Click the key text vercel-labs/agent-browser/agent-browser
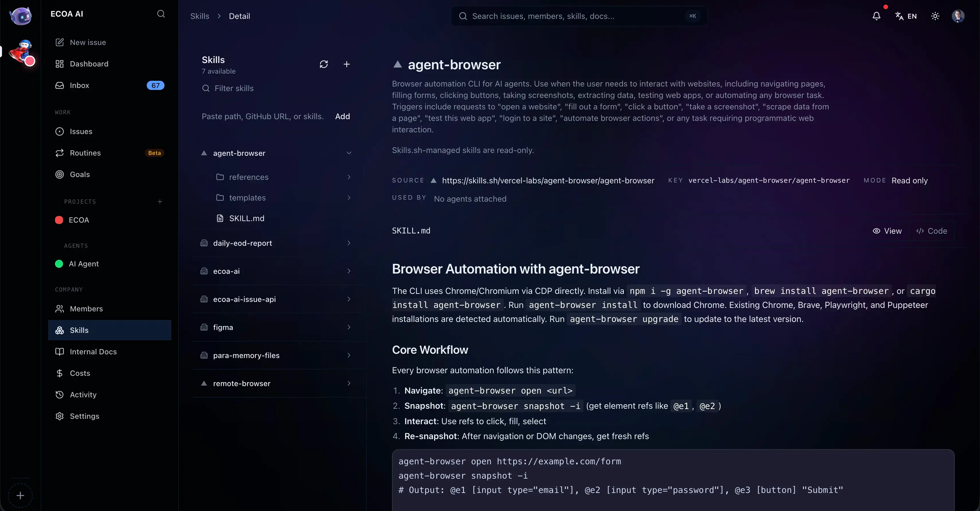Screen dimensions: 980x511 point(769,180)
